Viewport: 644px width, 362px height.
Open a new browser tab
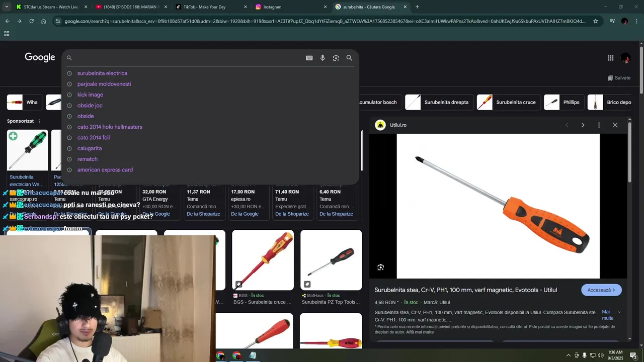[x=417, y=7]
